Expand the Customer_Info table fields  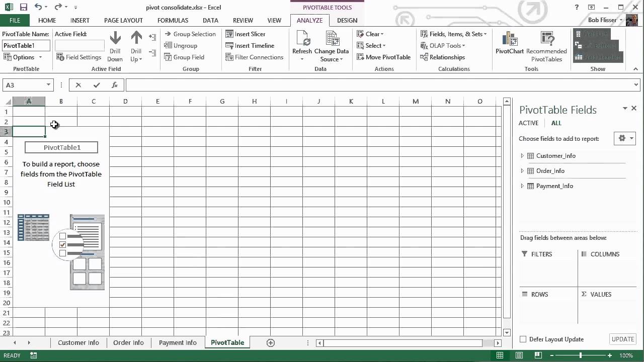pyautogui.click(x=522, y=156)
